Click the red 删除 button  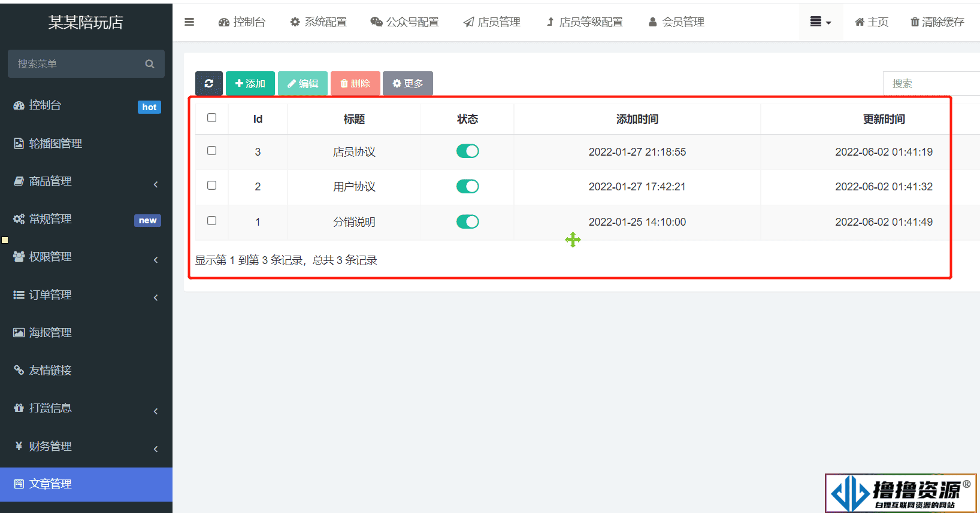pyautogui.click(x=355, y=83)
